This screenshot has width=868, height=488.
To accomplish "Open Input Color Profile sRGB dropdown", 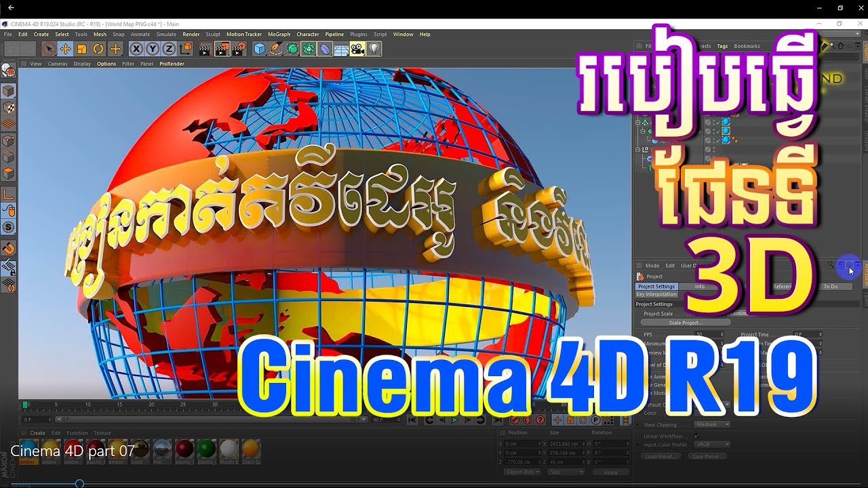I will [712, 445].
